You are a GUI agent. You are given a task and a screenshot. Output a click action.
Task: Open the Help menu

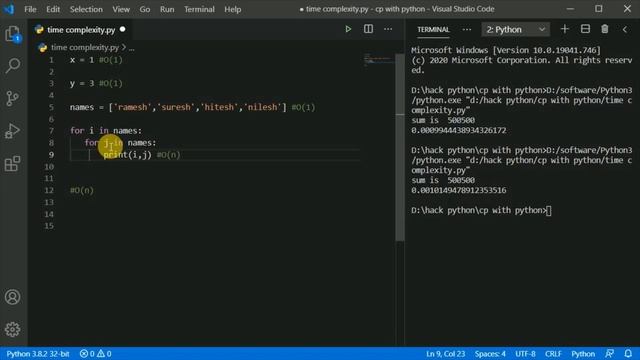[232, 9]
